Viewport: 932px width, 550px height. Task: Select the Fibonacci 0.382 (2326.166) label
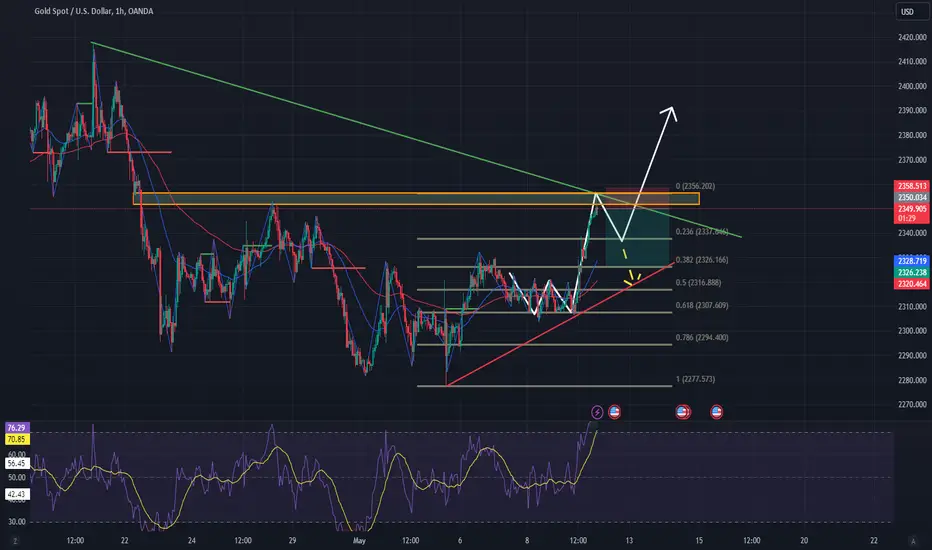[x=702, y=260]
